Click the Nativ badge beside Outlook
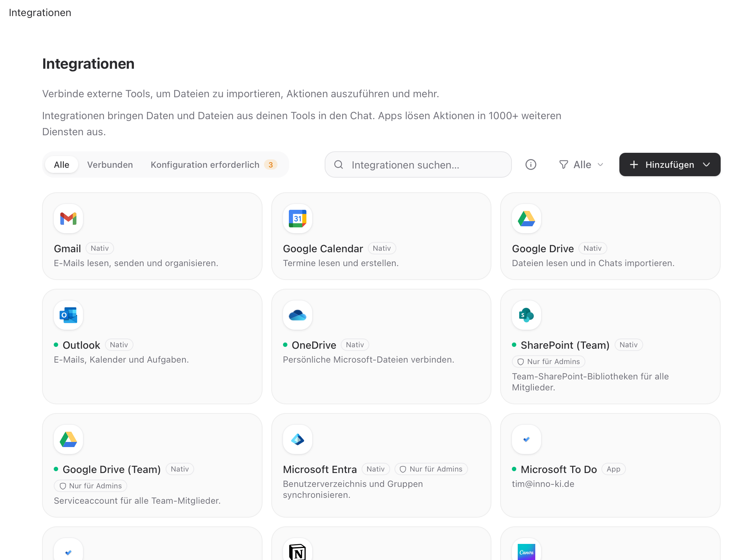This screenshot has width=751, height=560. (x=119, y=345)
